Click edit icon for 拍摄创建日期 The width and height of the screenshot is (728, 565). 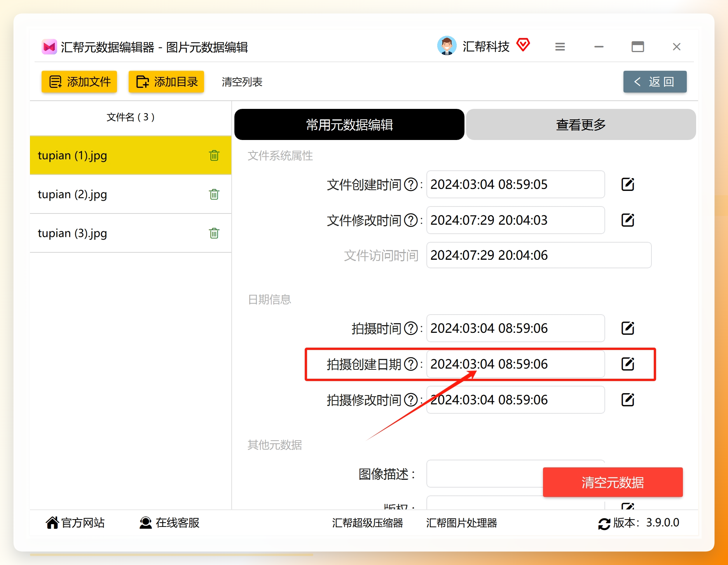[628, 364]
